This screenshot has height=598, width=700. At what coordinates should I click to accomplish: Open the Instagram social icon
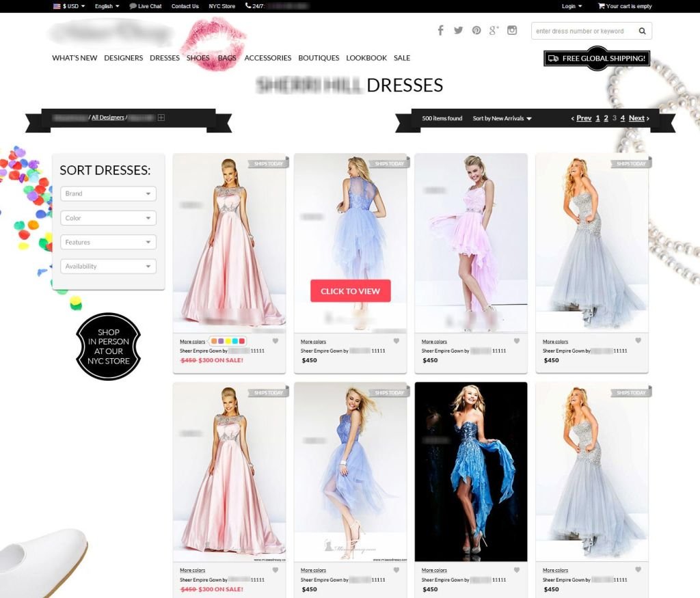coord(512,30)
